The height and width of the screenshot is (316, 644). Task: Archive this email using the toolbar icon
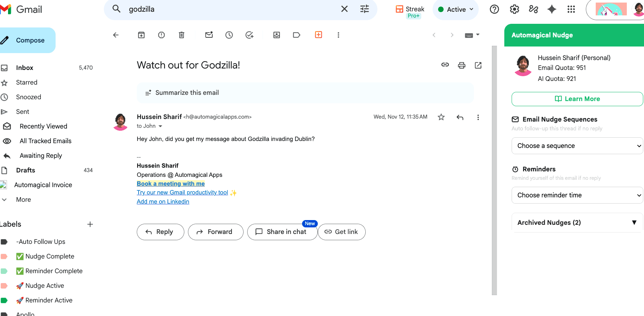tap(141, 35)
